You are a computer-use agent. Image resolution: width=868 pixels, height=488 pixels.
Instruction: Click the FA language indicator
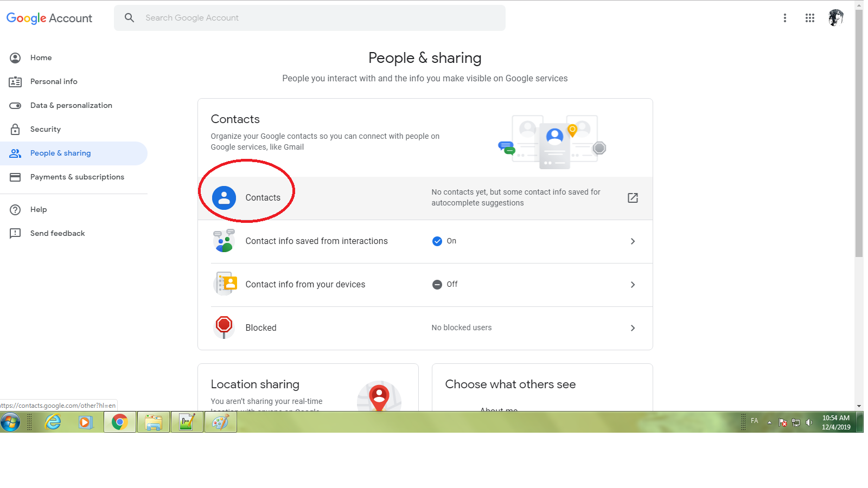[754, 421]
